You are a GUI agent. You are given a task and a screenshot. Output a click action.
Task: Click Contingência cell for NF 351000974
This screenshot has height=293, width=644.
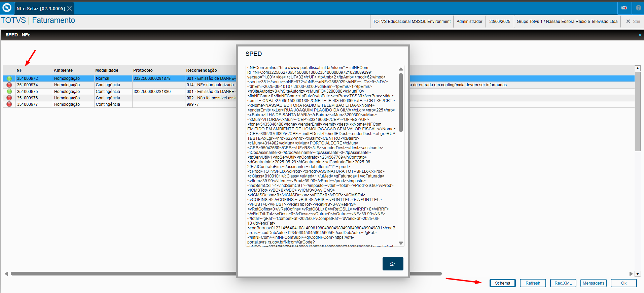[x=113, y=85]
